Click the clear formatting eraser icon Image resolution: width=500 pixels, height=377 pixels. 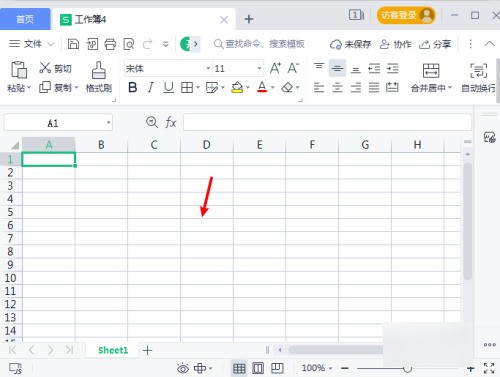tap(287, 88)
